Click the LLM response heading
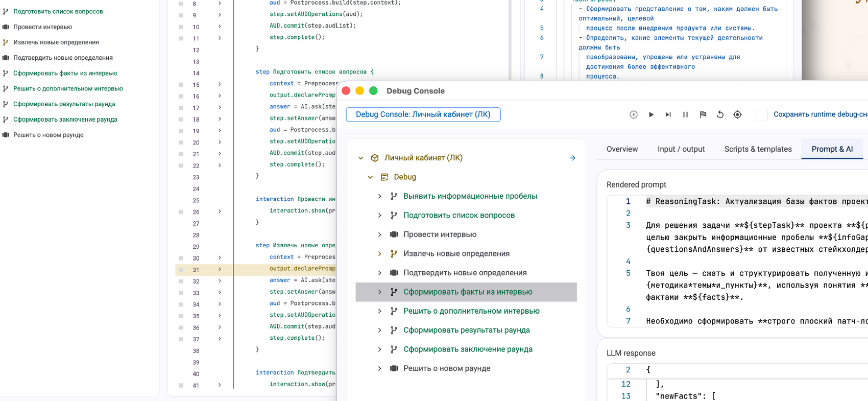This screenshot has width=868, height=401. (631, 353)
